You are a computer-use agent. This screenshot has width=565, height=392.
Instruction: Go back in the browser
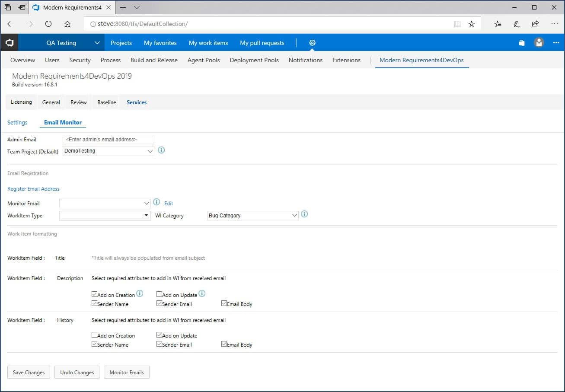(x=11, y=24)
